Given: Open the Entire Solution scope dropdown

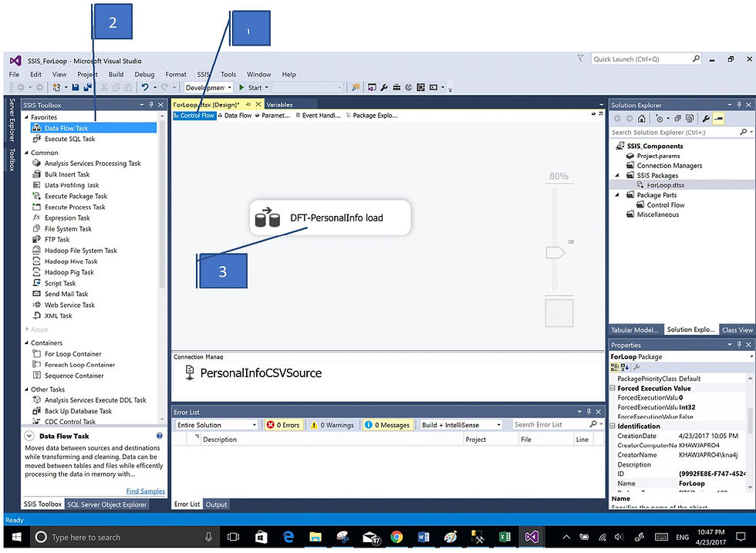Looking at the screenshot, I should (217, 425).
